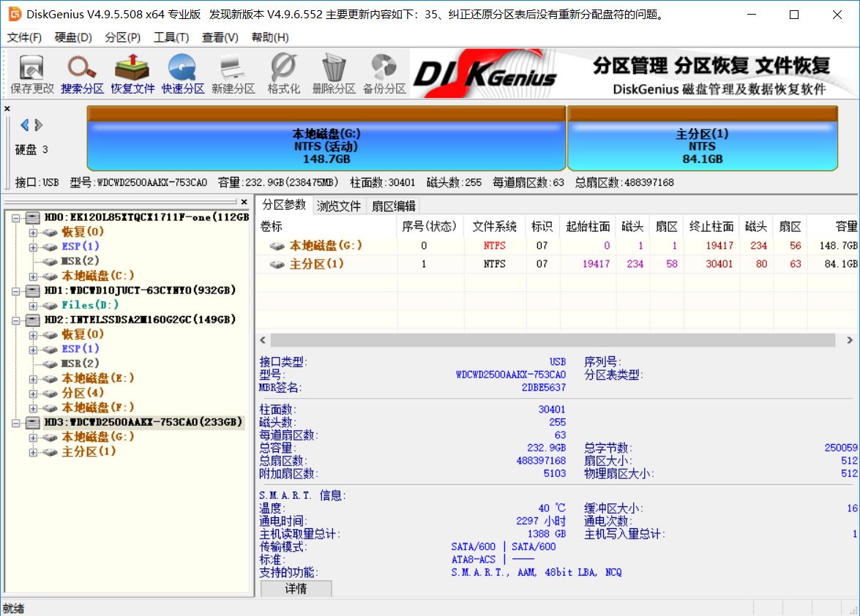860x616 pixels.
Task: Click the partition table scrollbar's right arrow
Action: click(x=850, y=340)
